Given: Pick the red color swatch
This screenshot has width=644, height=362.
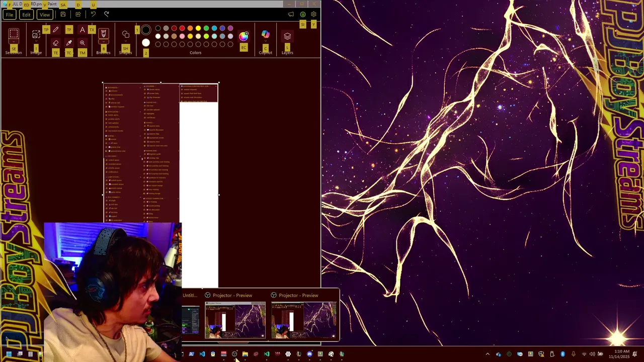Looking at the screenshot, I should (x=182, y=28).
